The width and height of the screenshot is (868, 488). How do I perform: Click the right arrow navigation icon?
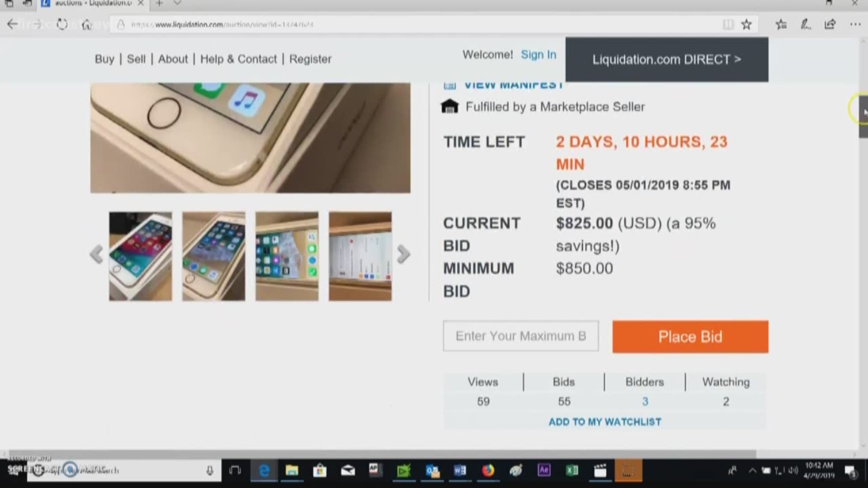pyautogui.click(x=404, y=254)
